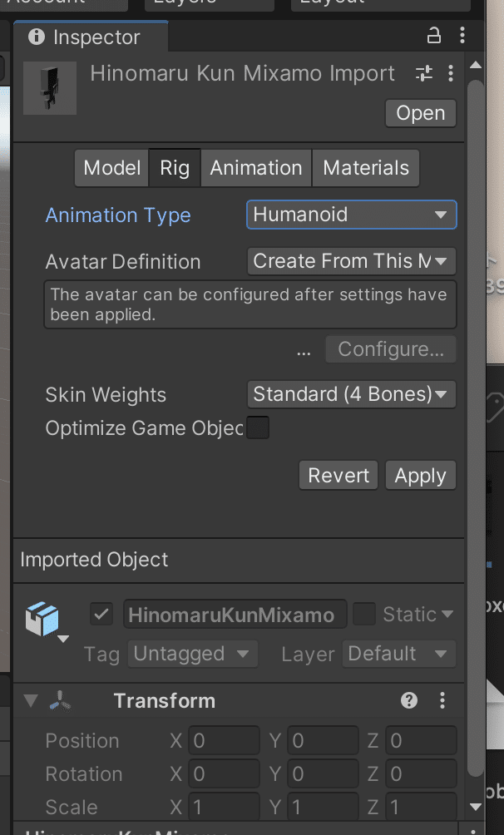Click the Inspector info icon
Screen dimensions: 504x835
click(x=37, y=37)
